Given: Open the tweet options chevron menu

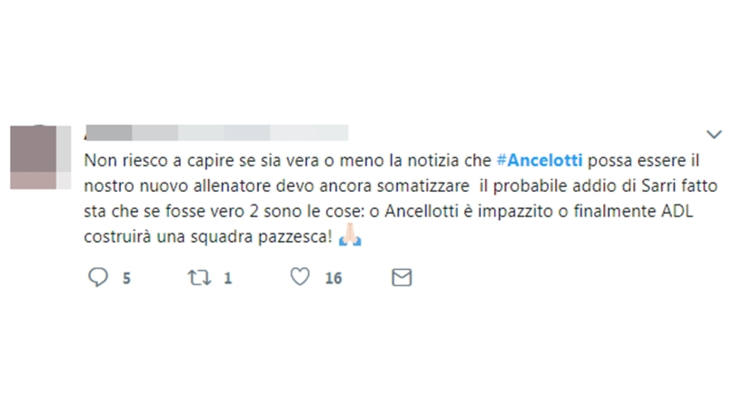Looking at the screenshot, I should coord(714,134).
